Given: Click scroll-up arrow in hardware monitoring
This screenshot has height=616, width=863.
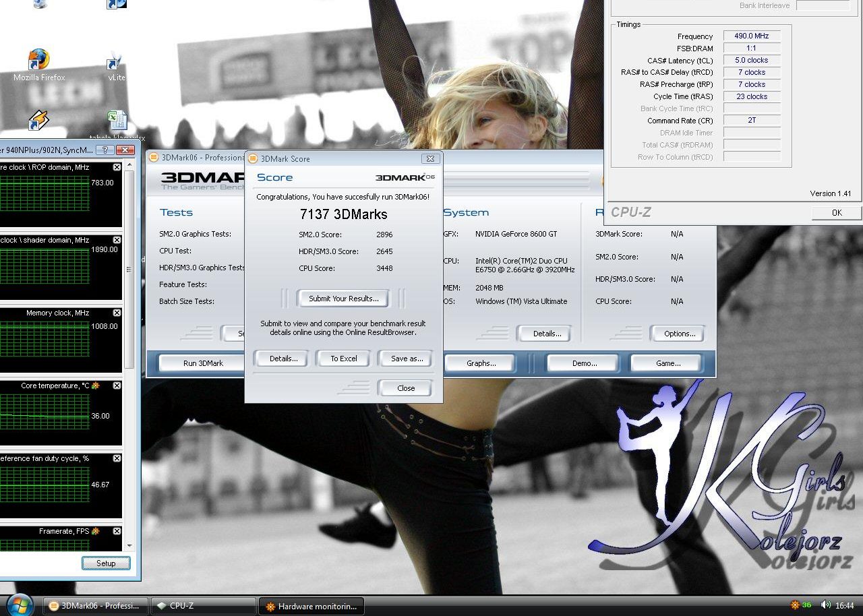Looking at the screenshot, I should [129, 166].
